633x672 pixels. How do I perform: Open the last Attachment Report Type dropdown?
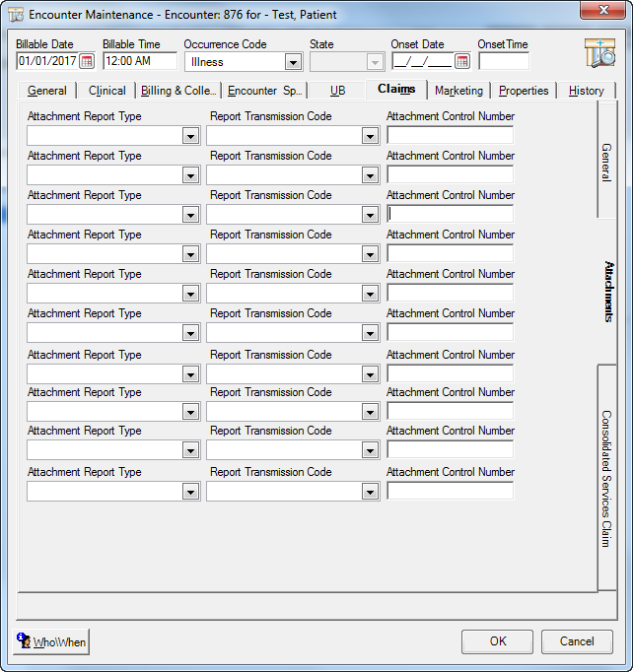pyautogui.click(x=190, y=492)
